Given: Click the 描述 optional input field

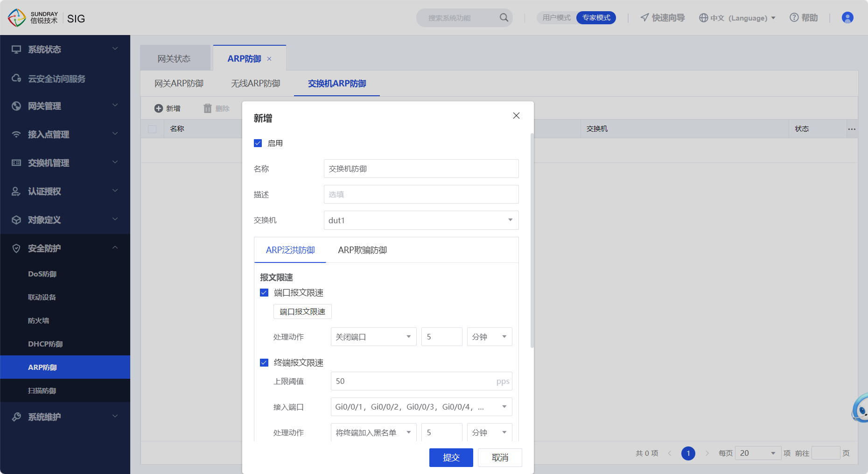Looking at the screenshot, I should 421,194.
